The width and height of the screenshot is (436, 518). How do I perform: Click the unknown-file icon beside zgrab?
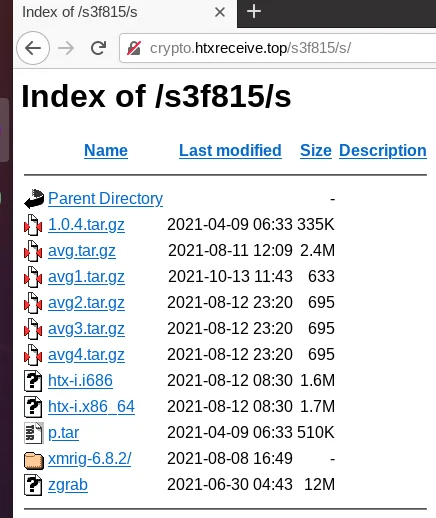point(33,485)
